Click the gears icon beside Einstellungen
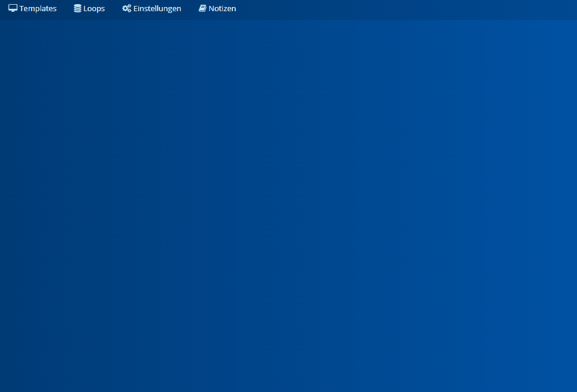This screenshot has width=577, height=392. pos(126,9)
